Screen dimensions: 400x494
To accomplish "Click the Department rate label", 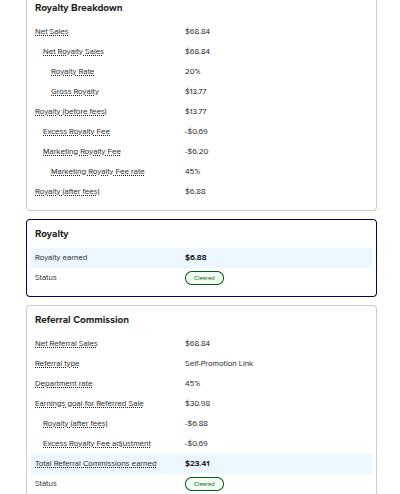I will click(x=64, y=384).
